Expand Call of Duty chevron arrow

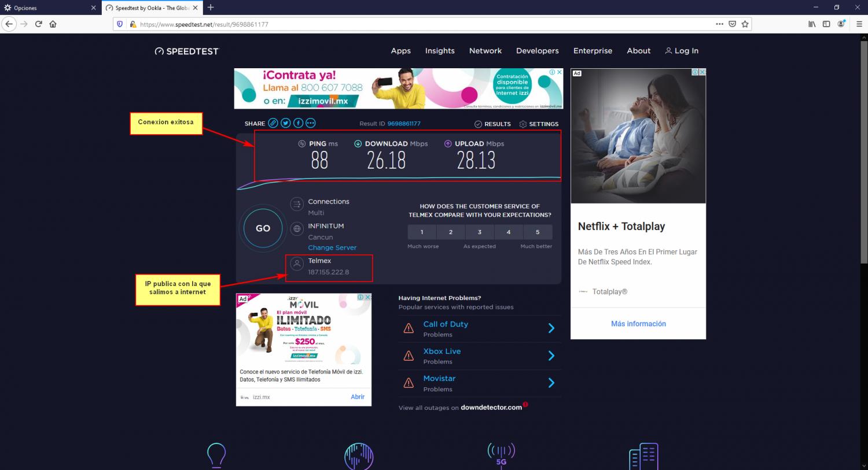[551, 328]
